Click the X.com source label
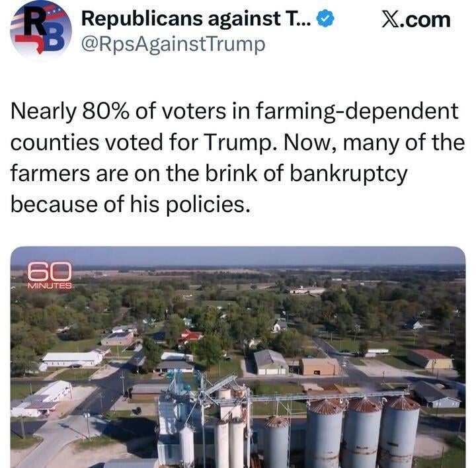This screenshot has height=468, width=476. [416, 19]
